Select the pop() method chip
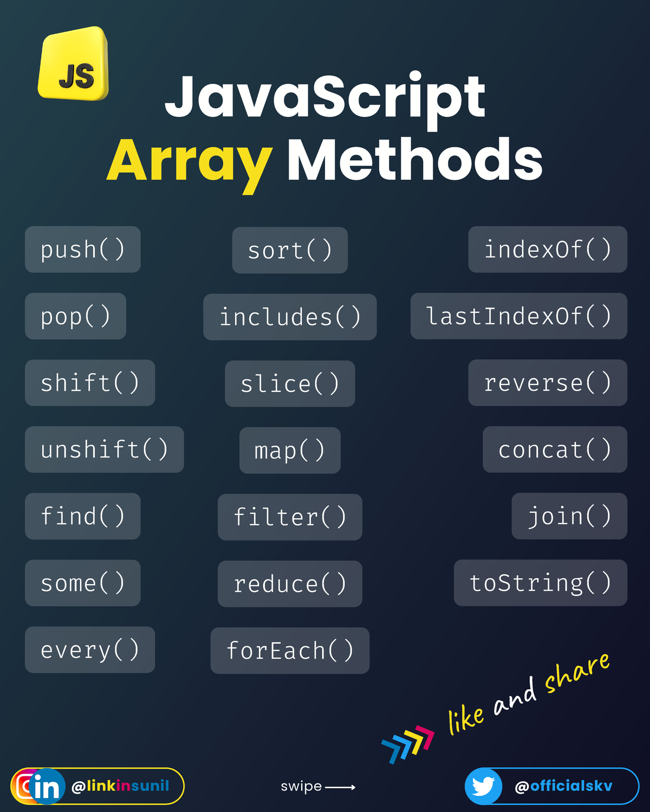Viewport: 650px width, 812px height. 75,316
